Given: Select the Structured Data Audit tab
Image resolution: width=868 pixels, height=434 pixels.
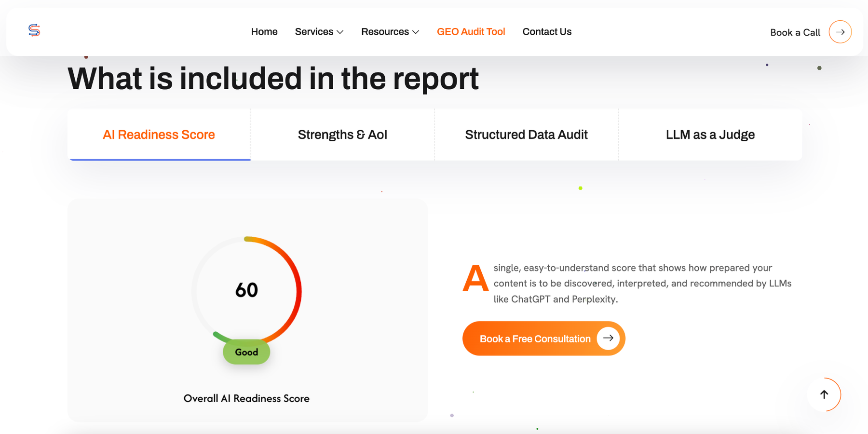Looking at the screenshot, I should point(526,135).
